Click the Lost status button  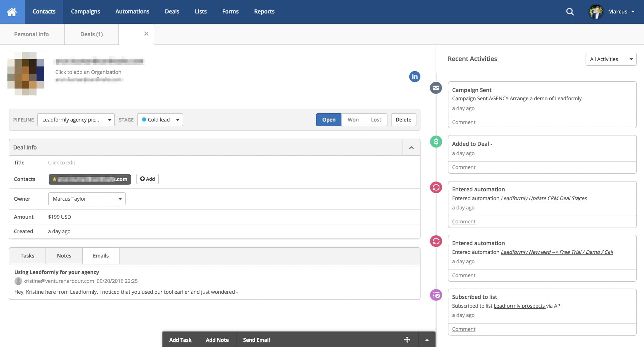pos(376,120)
